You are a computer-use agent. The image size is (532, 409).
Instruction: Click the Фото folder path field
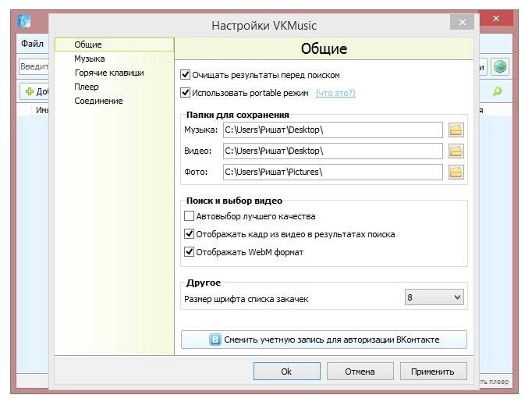[x=333, y=172]
